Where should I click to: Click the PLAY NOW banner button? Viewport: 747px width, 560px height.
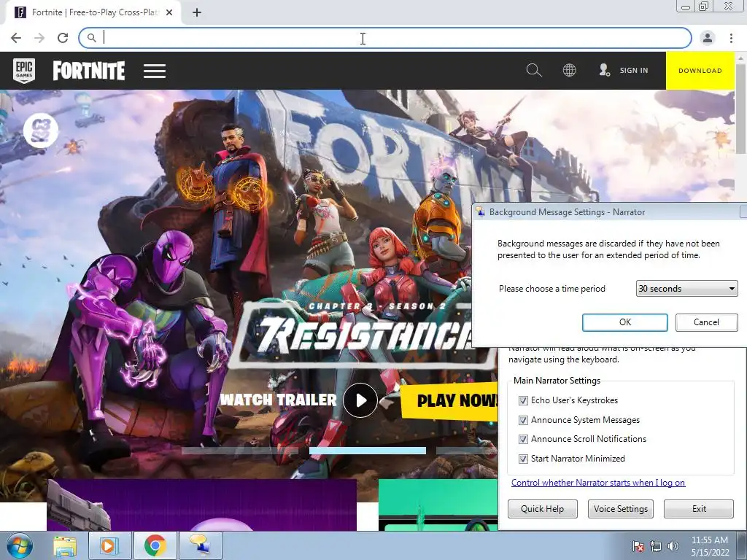pos(449,400)
